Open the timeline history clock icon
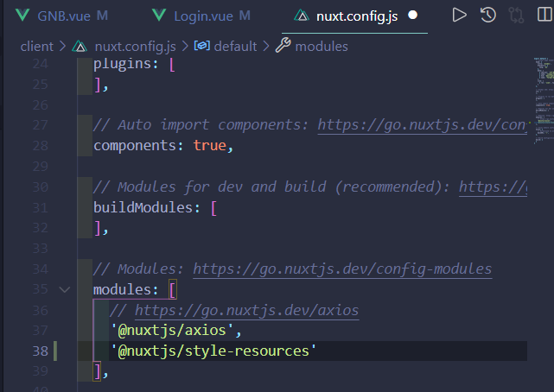The width and height of the screenshot is (554, 392). pos(488,16)
